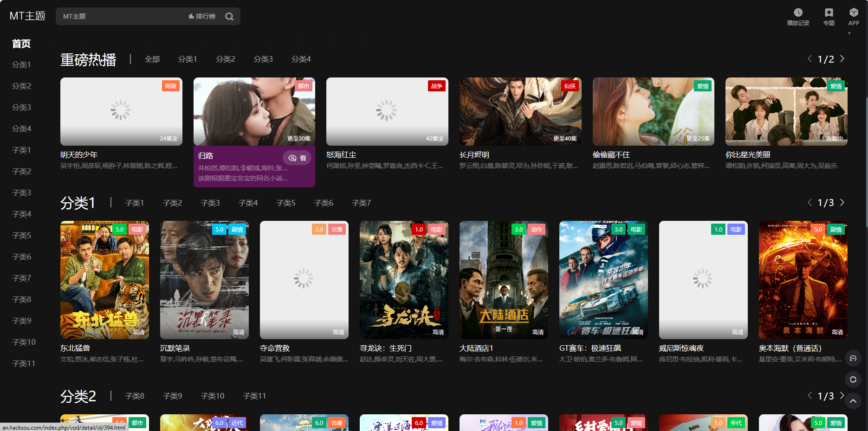The height and width of the screenshot is (431, 868).
Task: Select 子类4 tab in 分类1 section
Action: (x=248, y=203)
